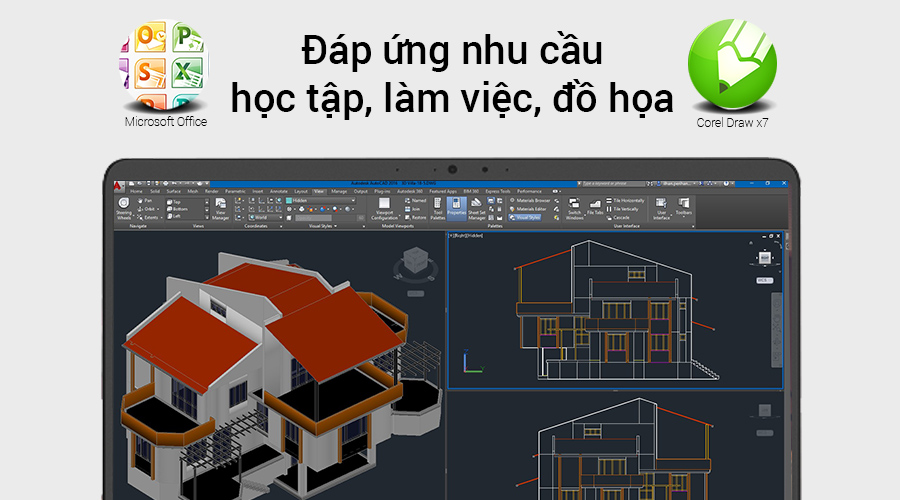Open the Orbit flyout arrow
The width and height of the screenshot is (900, 500).
point(158,209)
